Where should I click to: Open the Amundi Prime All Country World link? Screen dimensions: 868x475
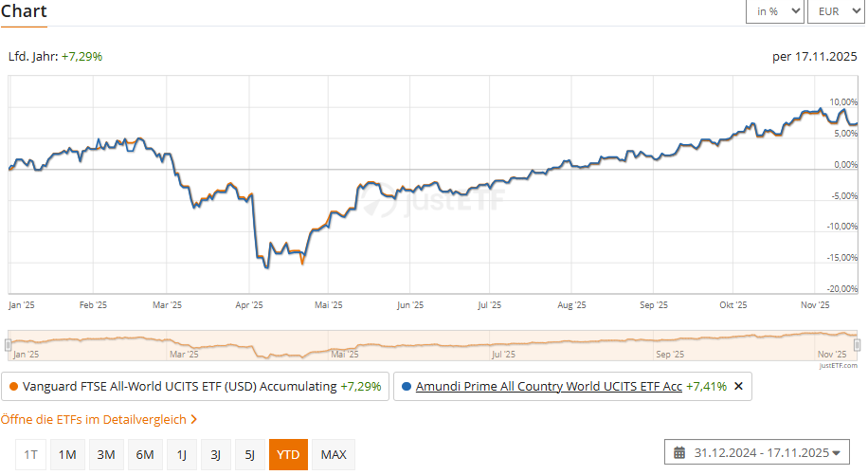coord(549,387)
